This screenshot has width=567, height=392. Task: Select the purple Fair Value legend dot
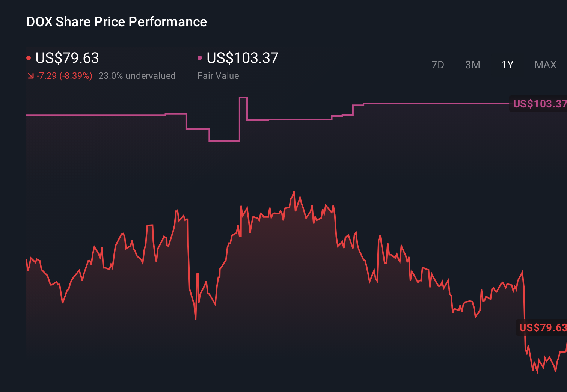(200, 57)
